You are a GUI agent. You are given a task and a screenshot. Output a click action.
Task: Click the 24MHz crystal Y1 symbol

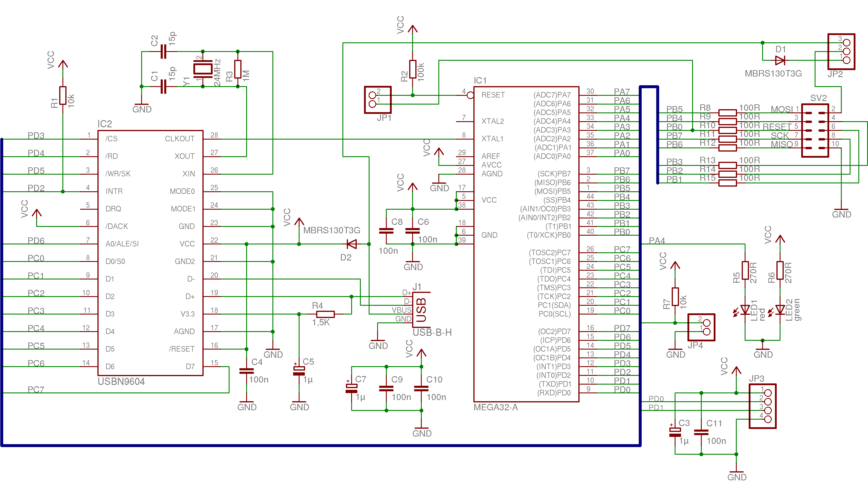click(x=202, y=69)
